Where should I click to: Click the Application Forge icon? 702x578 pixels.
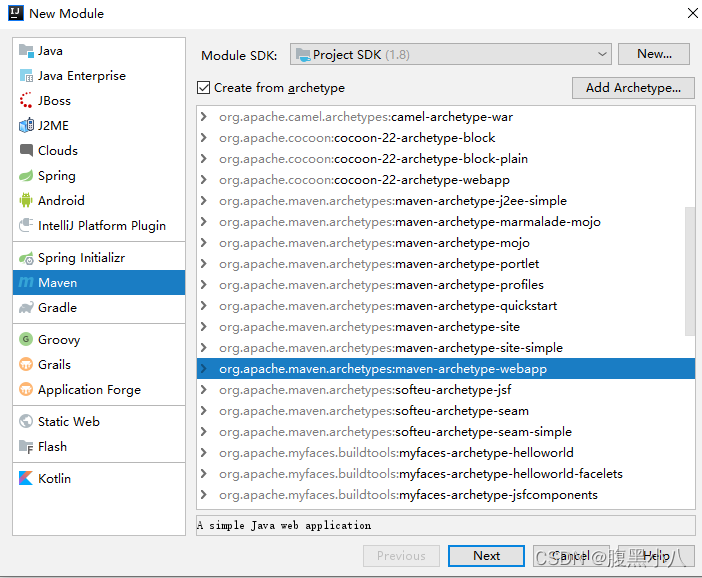(26, 390)
